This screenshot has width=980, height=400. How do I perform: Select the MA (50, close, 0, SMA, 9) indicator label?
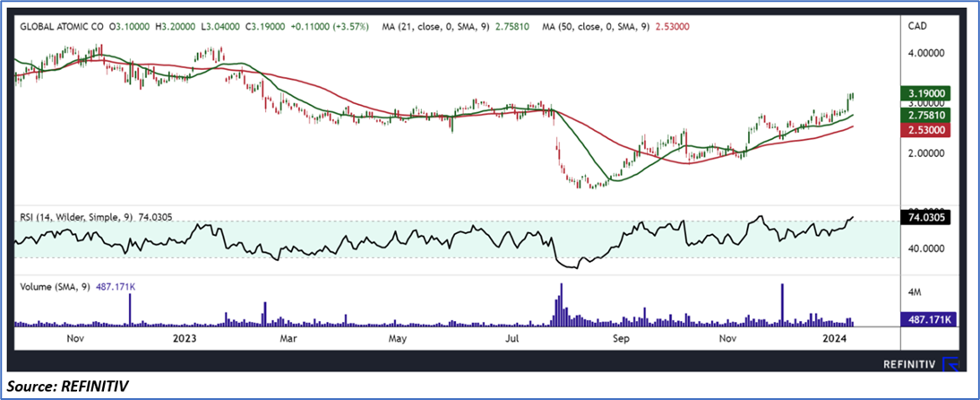[x=596, y=27]
